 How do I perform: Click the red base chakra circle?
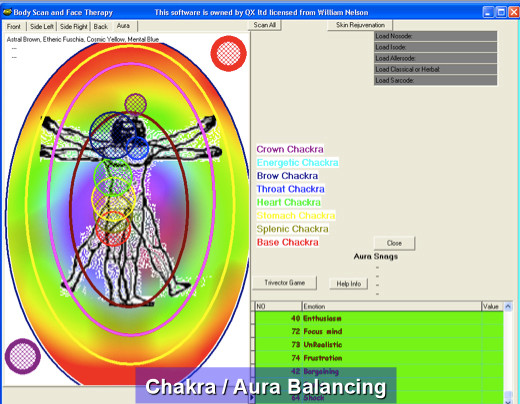click(x=113, y=229)
